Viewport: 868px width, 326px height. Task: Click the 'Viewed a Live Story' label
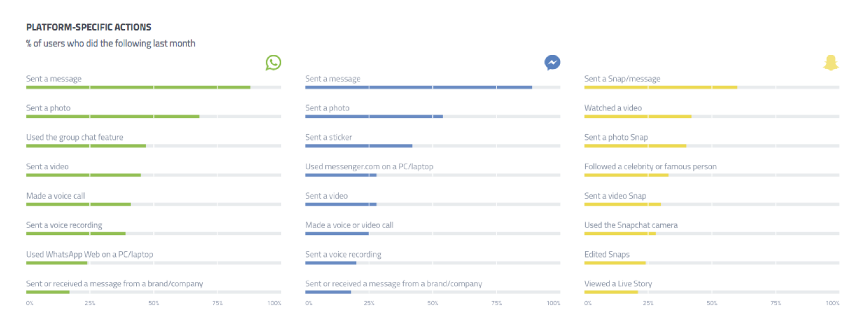[x=618, y=283]
